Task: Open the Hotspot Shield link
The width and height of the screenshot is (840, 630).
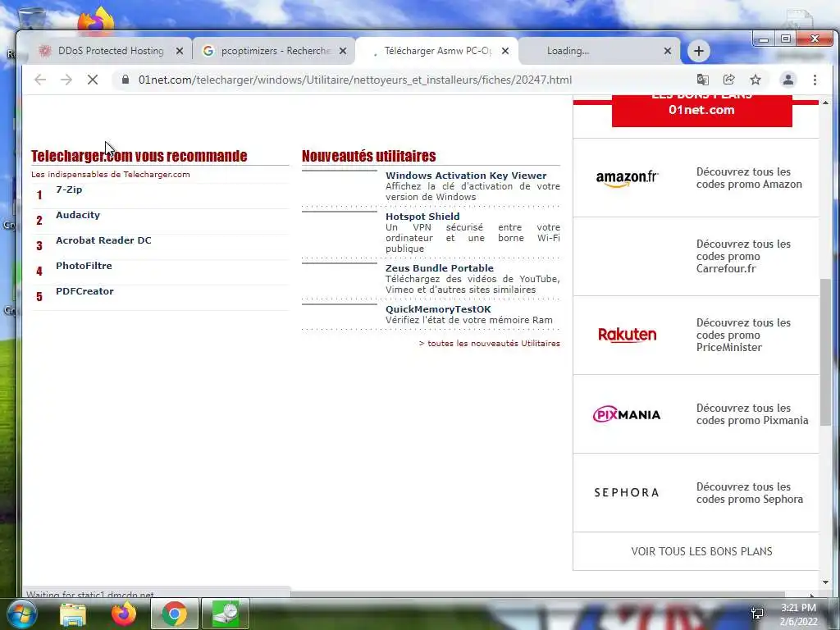Action: point(422,217)
